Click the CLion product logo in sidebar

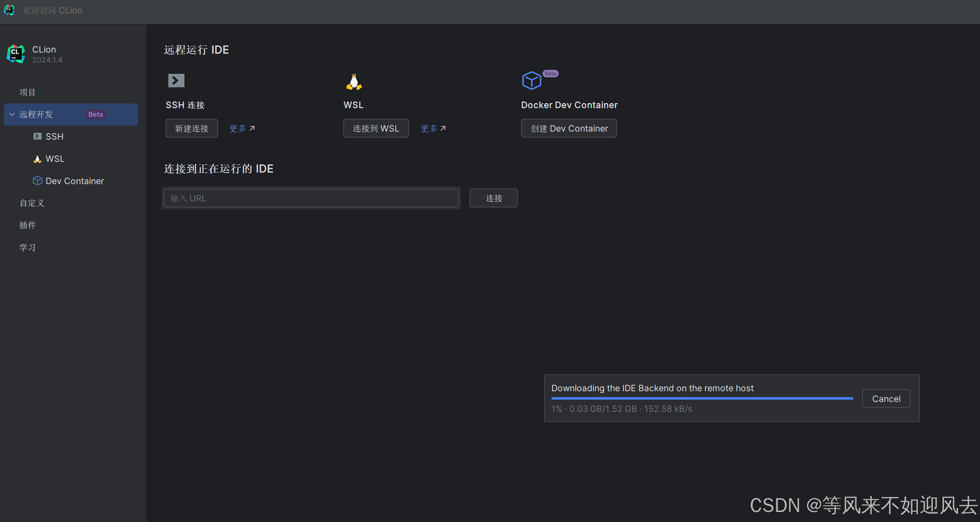click(x=16, y=54)
